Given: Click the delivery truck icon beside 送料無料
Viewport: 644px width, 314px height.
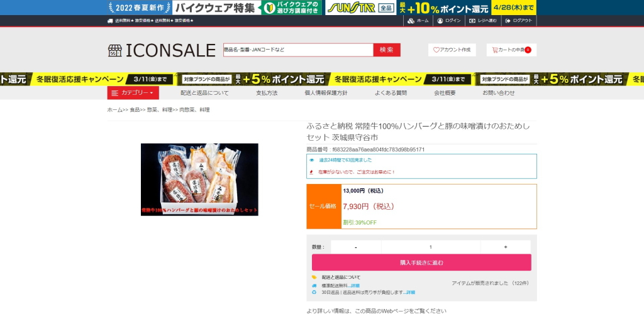Looking at the screenshot, I should 110,21.
